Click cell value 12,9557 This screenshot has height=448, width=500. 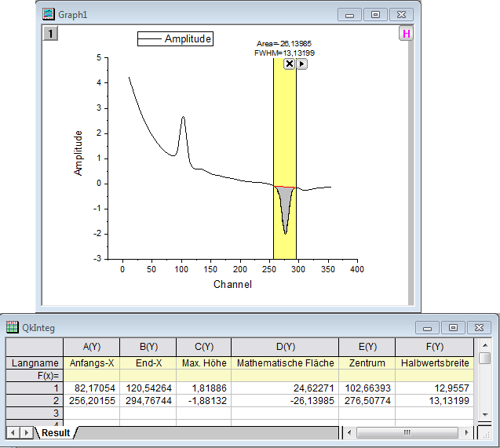pyautogui.click(x=435, y=388)
